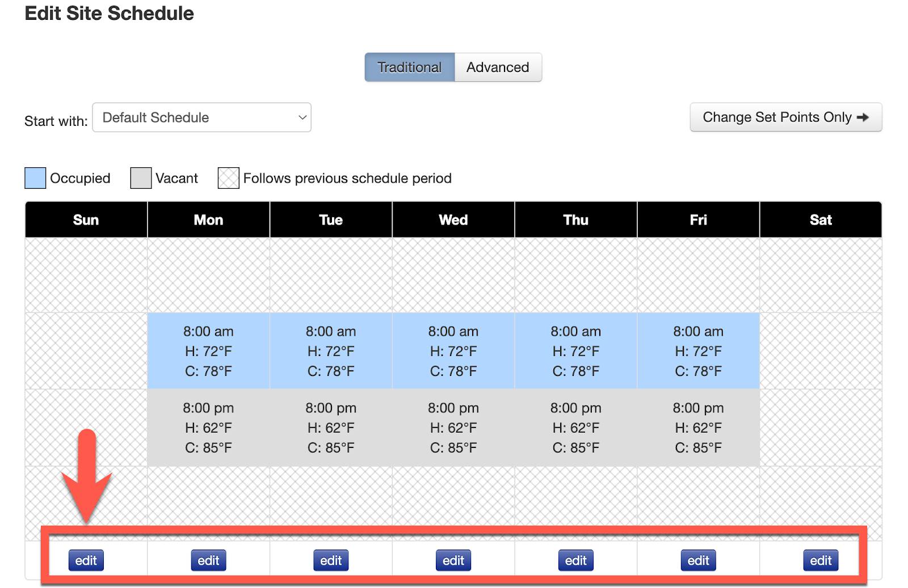Click the edit button under Sat
The height and width of the screenshot is (588, 908).
coord(821,560)
